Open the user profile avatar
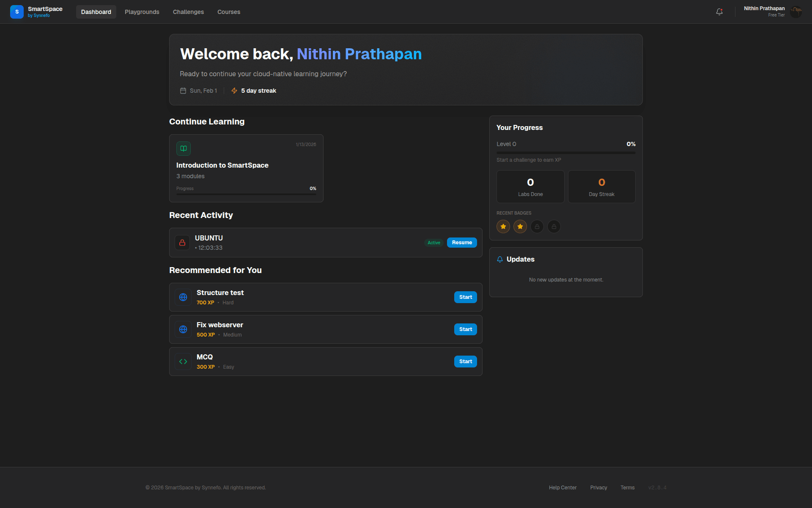 click(x=796, y=12)
